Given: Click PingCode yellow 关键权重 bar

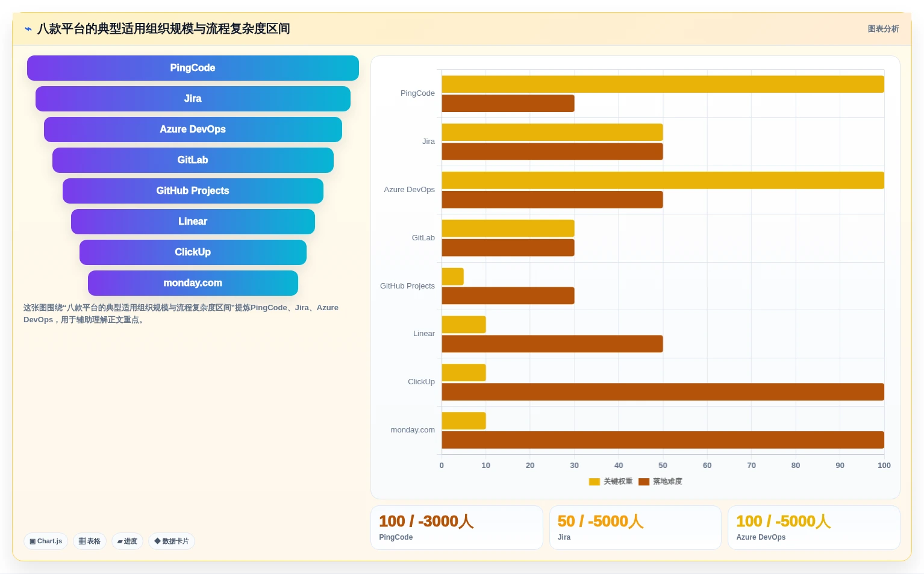Looking at the screenshot, I should [x=663, y=84].
